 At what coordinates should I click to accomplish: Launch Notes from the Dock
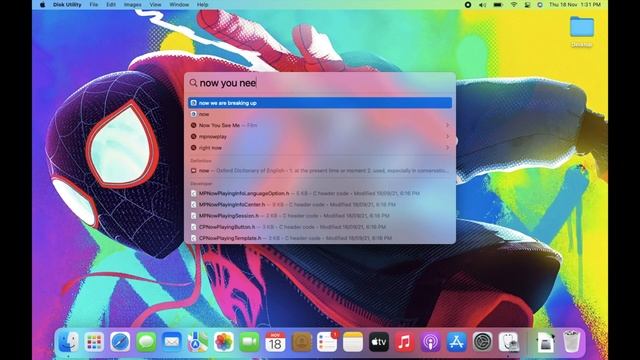click(353, 342)
